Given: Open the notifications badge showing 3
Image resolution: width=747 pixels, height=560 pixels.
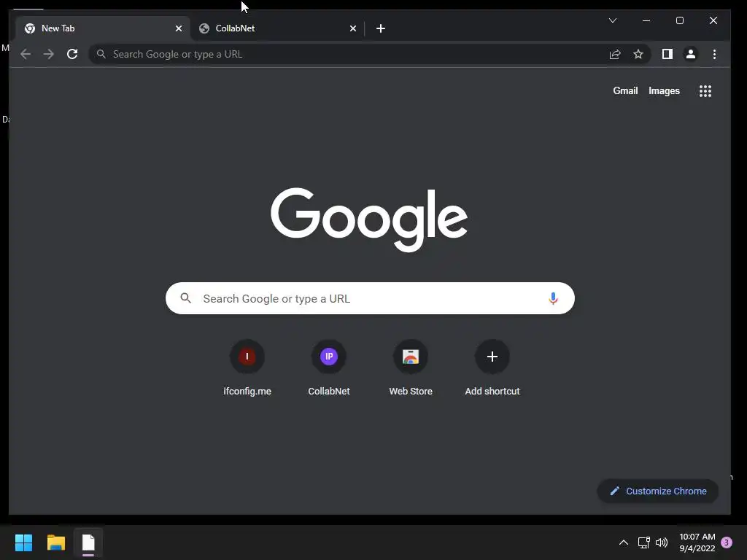Looking at the screenshot, I should [x=727, y=542].
